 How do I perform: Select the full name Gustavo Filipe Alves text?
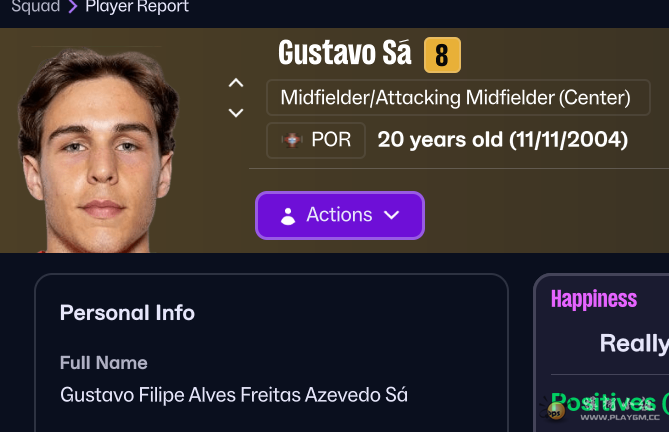click(234, 395)
